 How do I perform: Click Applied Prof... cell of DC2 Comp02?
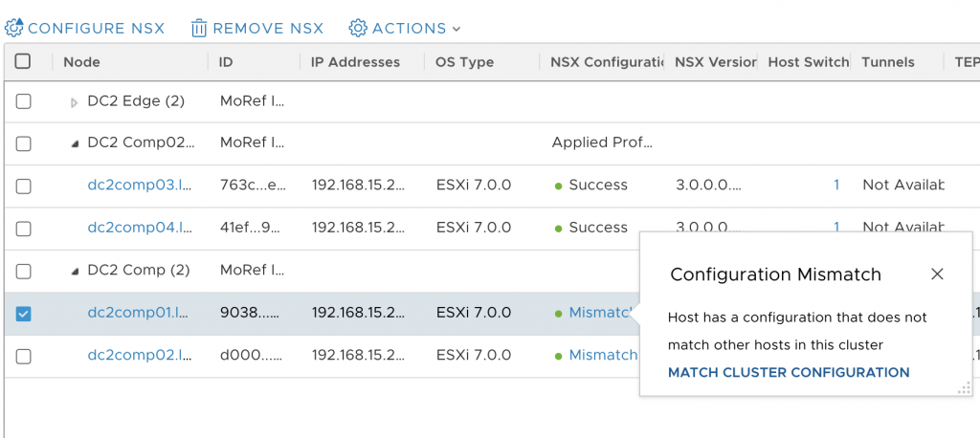(602, 142)
